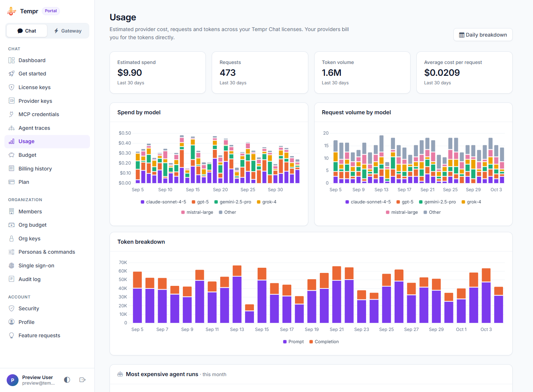Toggle the dark/light theme
The width and height of the screenshot is (533, 392).
coord(67,380)
